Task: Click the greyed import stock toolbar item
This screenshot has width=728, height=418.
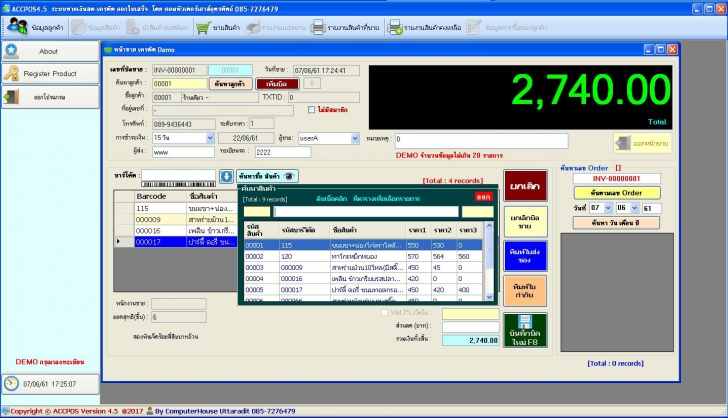Action: tap(157, 27)
